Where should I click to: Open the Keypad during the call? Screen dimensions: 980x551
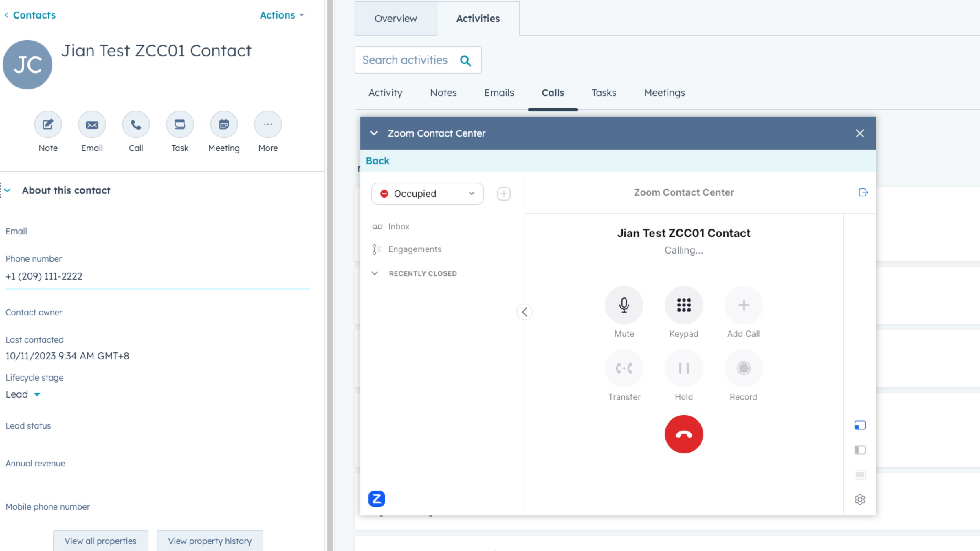click(x=684, y=305)
